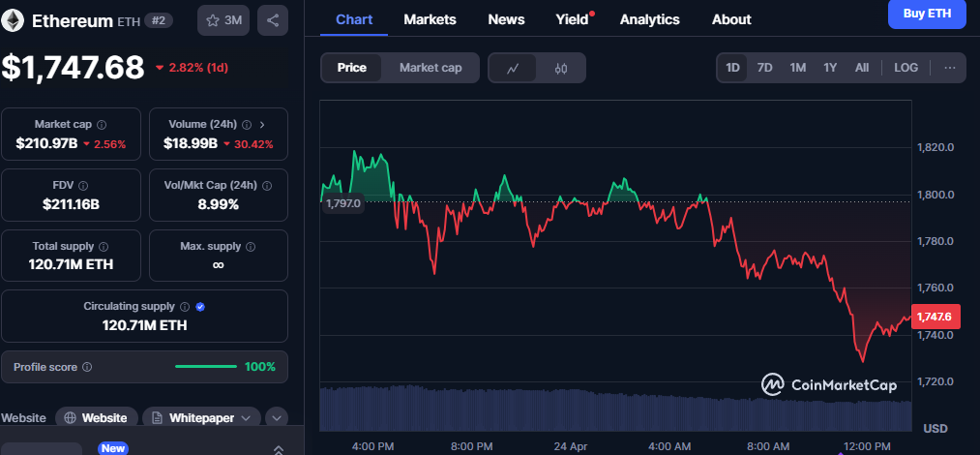Open the share icon button
The height and width of the screenshot is (455, 980).
click(x=273, y=20)
